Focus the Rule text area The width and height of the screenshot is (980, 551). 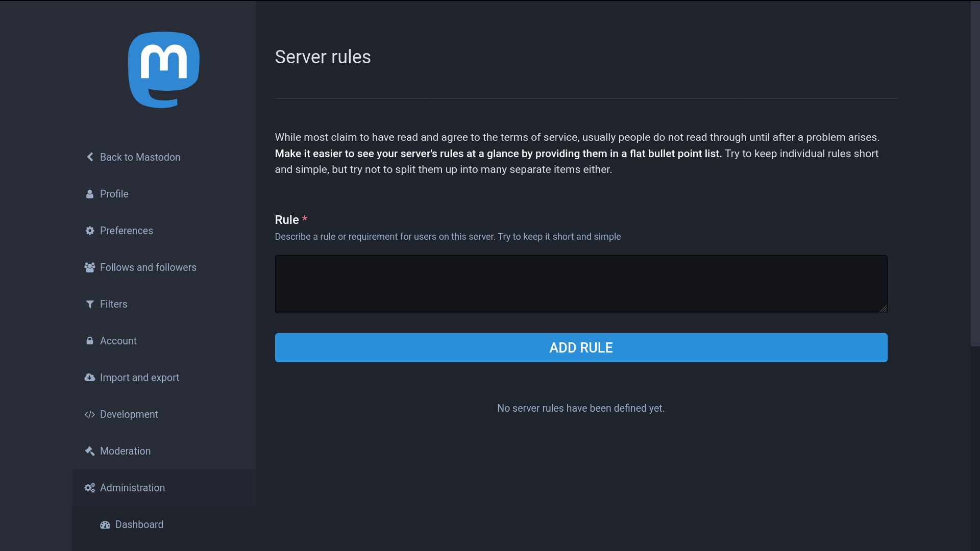pyautogui.click(x=580, y=284)
